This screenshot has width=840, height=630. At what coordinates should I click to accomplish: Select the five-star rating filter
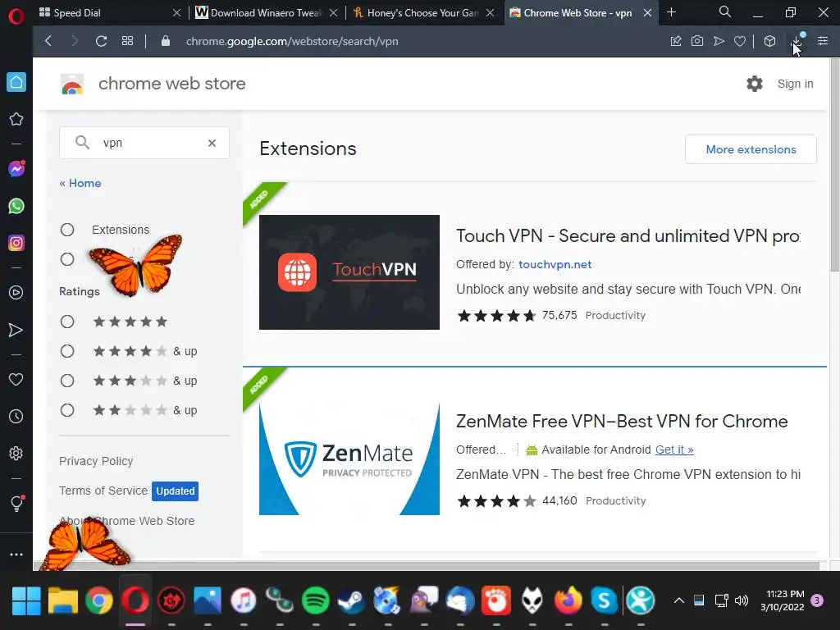coord(67,322)
